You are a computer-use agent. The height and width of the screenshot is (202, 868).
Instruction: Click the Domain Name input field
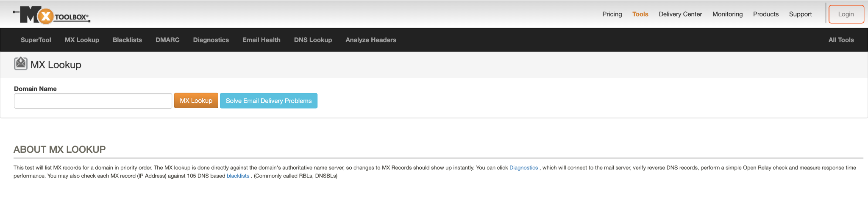pos(93,101)
